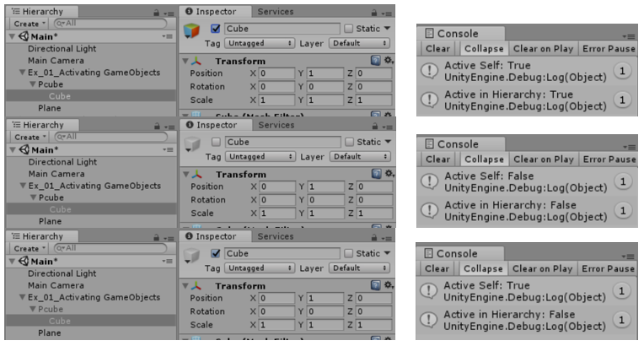Open Transform help book icon in bottom Inspector

375,285
